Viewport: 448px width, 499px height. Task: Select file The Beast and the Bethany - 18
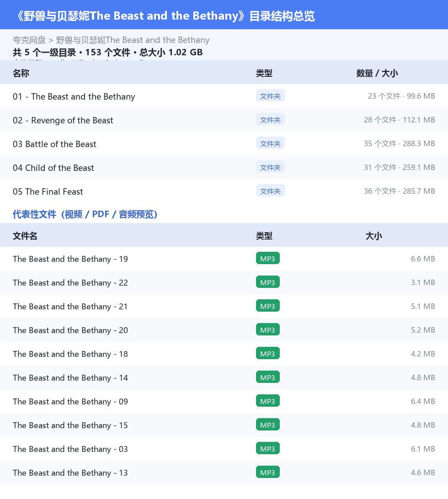(x=70, y=354)
